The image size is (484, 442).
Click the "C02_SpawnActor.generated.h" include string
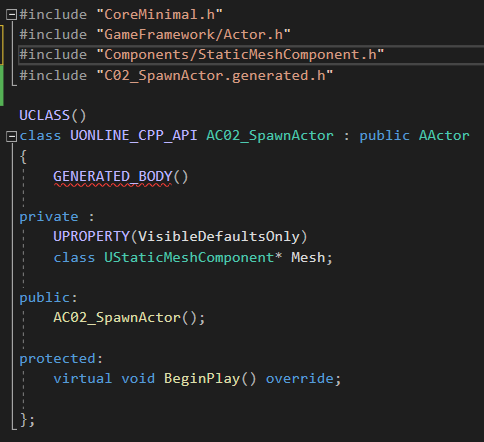215,76
